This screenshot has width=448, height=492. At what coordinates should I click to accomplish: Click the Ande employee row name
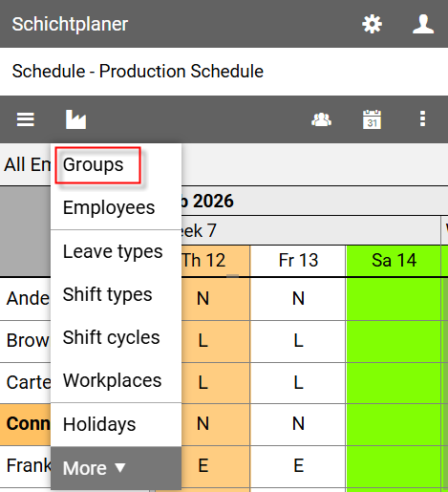click(26, 299)
